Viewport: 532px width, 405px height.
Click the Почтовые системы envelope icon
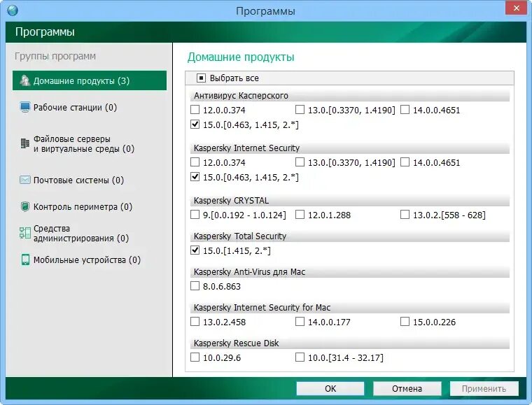coord(24,180)
